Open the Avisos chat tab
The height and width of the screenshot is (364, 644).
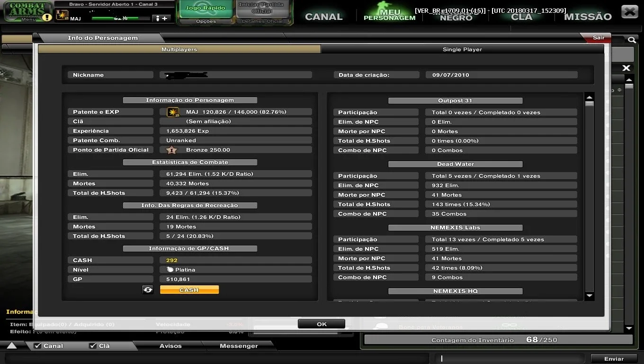[x=170, y=346]
